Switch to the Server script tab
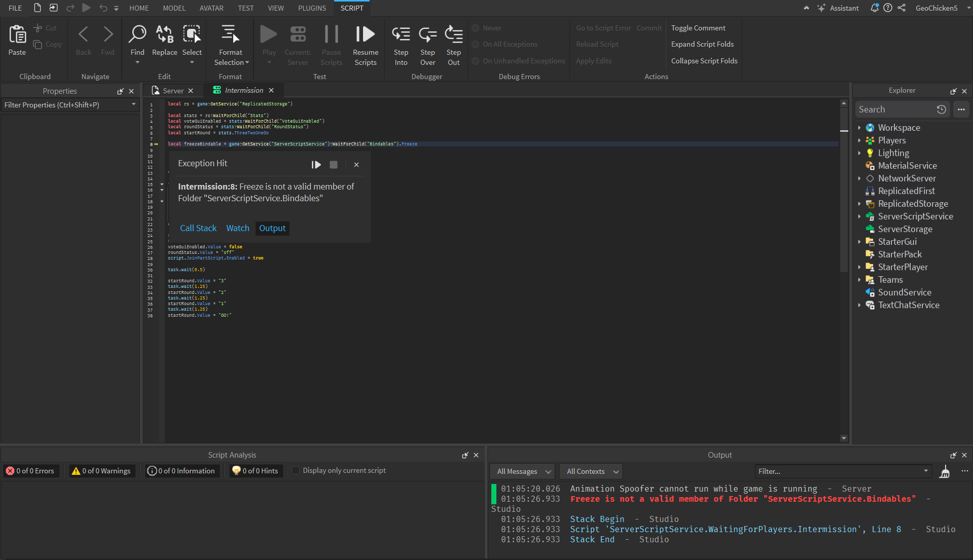The image size is (973, 560). (173, 91)
